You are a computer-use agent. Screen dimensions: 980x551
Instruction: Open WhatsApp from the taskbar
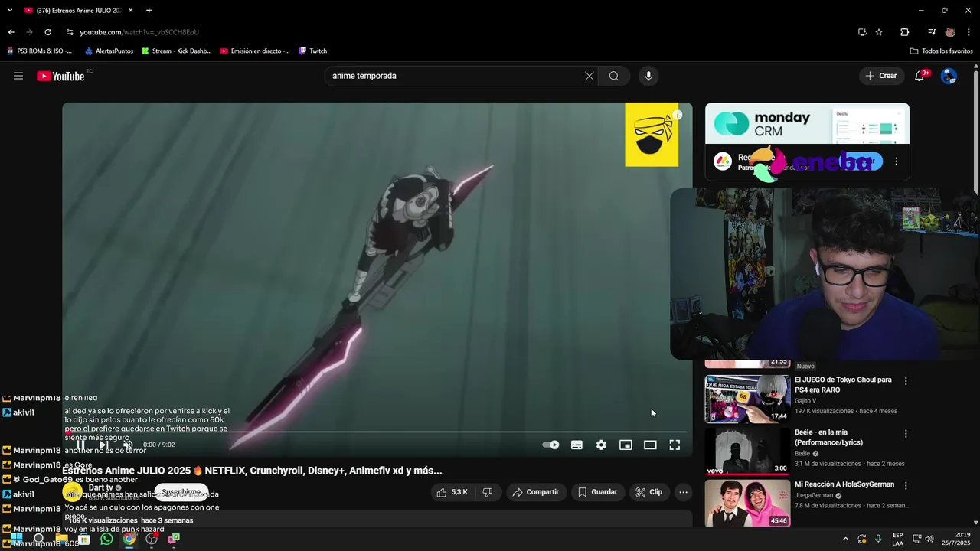(x=106, y=539)
